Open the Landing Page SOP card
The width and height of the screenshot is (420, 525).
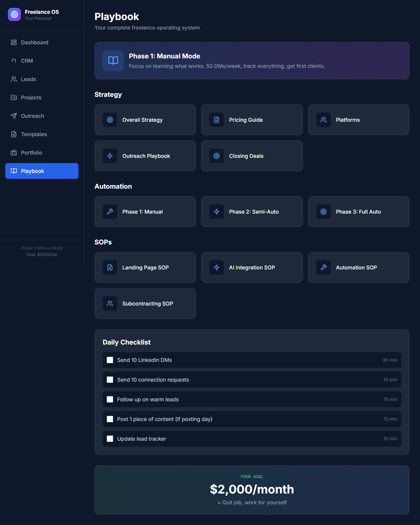tap(145, 267)
